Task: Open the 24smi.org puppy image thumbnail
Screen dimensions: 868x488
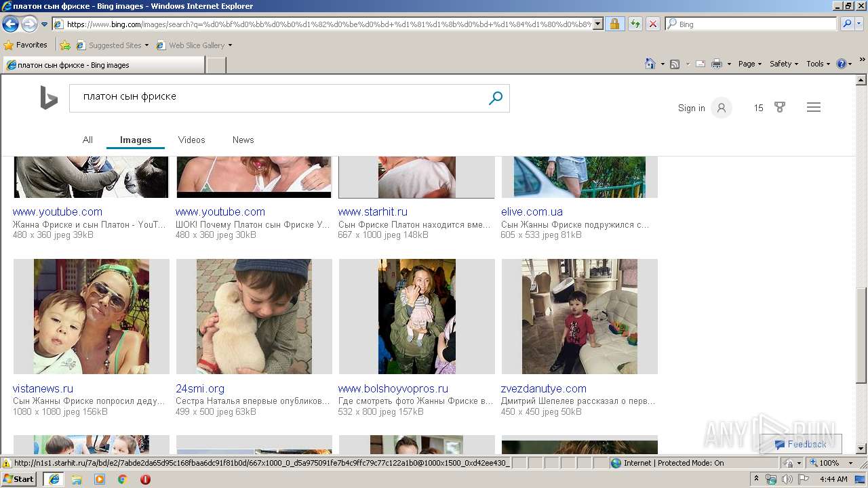Action: click(254, 317)
